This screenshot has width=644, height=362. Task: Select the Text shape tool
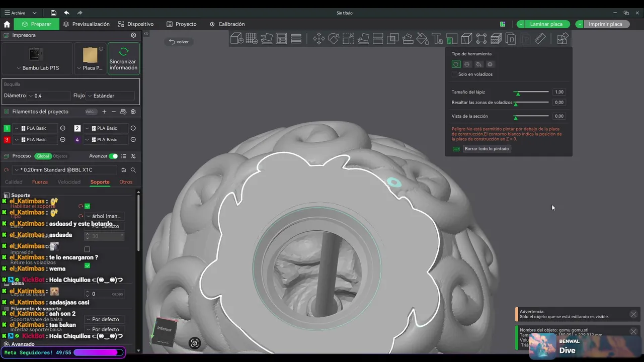pyautogui.click(x=437, y=39)
